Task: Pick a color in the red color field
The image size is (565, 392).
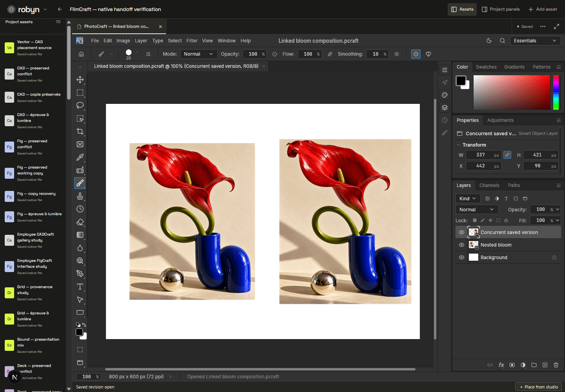Action: tap(512, 93)
